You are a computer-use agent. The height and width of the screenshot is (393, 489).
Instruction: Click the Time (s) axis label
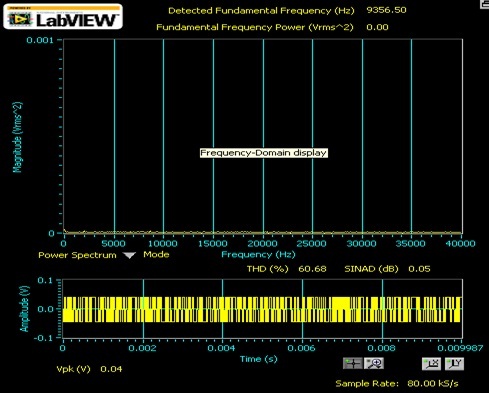259,359
